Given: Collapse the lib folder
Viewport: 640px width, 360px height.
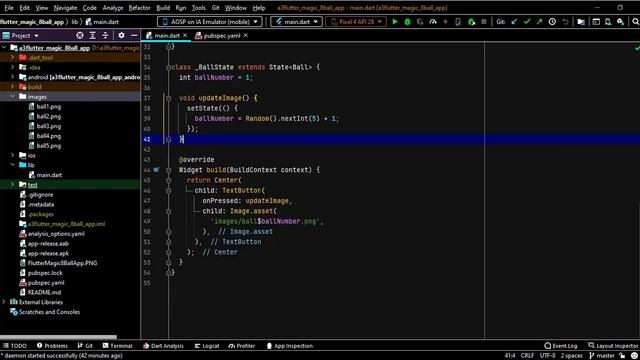Looking at the screenshot, I should [12, 165].
